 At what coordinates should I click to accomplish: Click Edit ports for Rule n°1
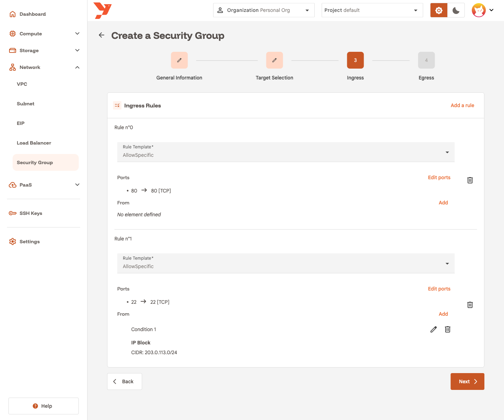439,289
